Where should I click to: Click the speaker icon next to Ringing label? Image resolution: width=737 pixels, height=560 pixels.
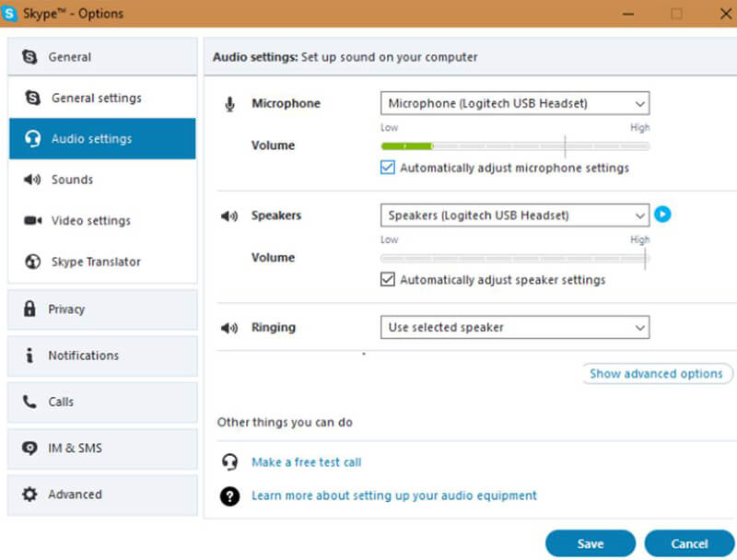(229, 328)
